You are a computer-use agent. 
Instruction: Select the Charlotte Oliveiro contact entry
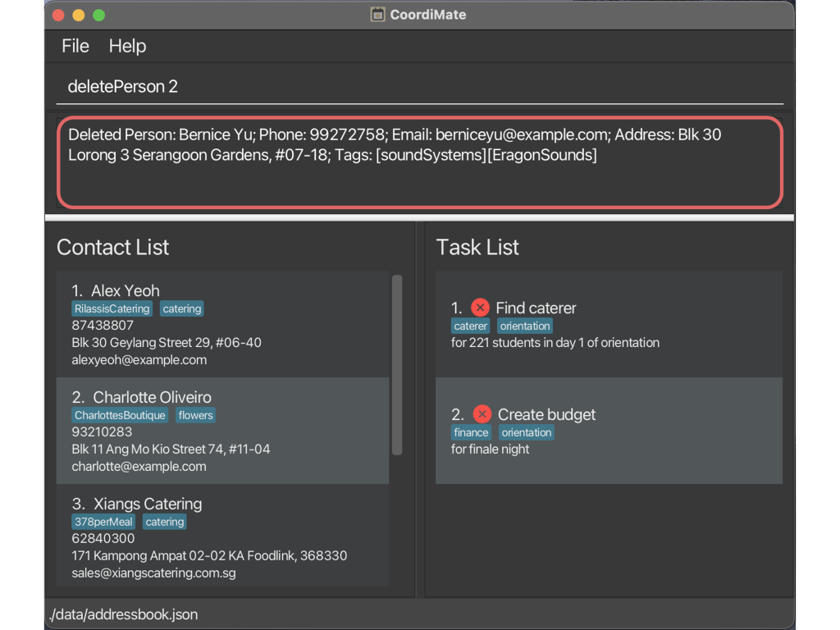click(221, 431)
